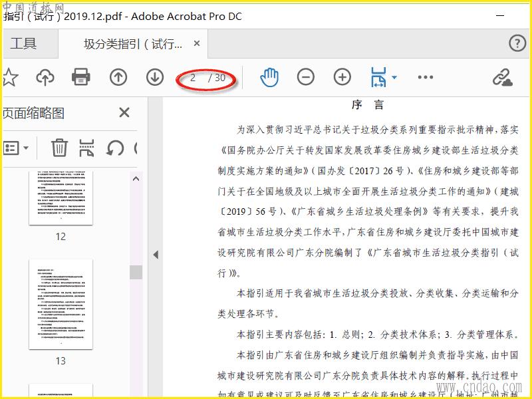Open thumbnail options list dropdown

16,148
